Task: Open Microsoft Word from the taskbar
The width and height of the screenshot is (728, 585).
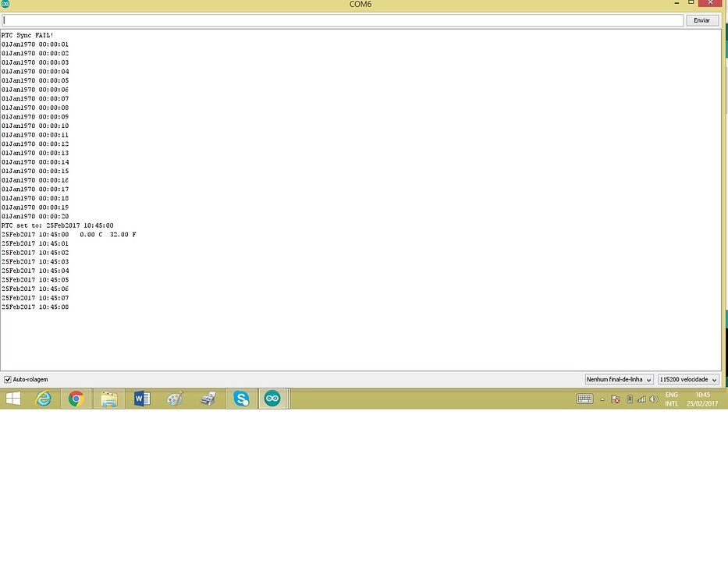Action: pyautogui.click(x=142, y=399)
